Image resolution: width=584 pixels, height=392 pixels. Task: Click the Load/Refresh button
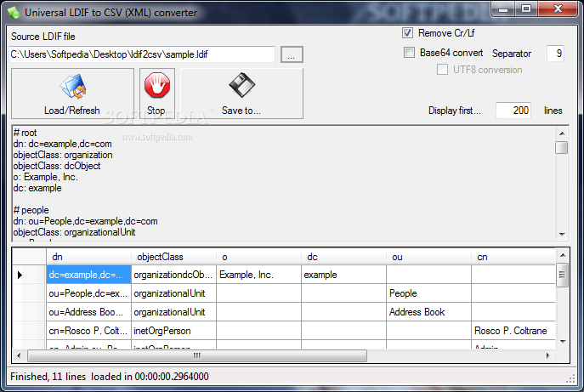[x=72, y=94]
